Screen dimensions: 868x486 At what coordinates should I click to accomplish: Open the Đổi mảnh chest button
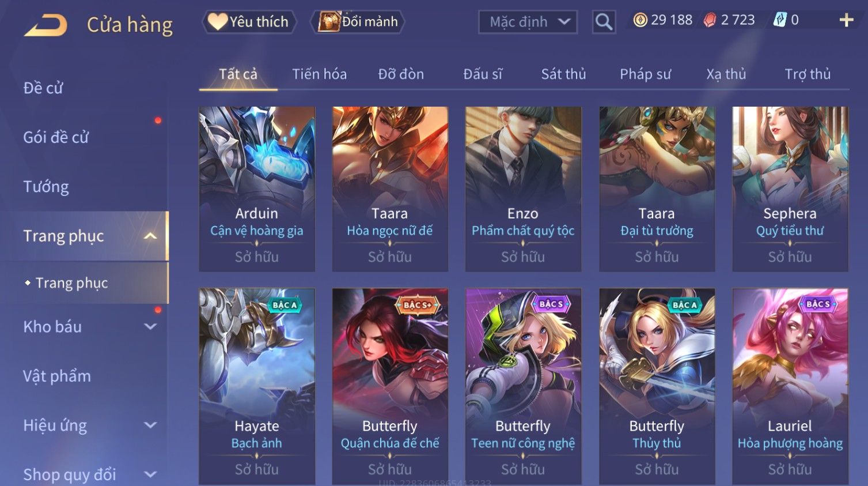(x=358, y=22)
